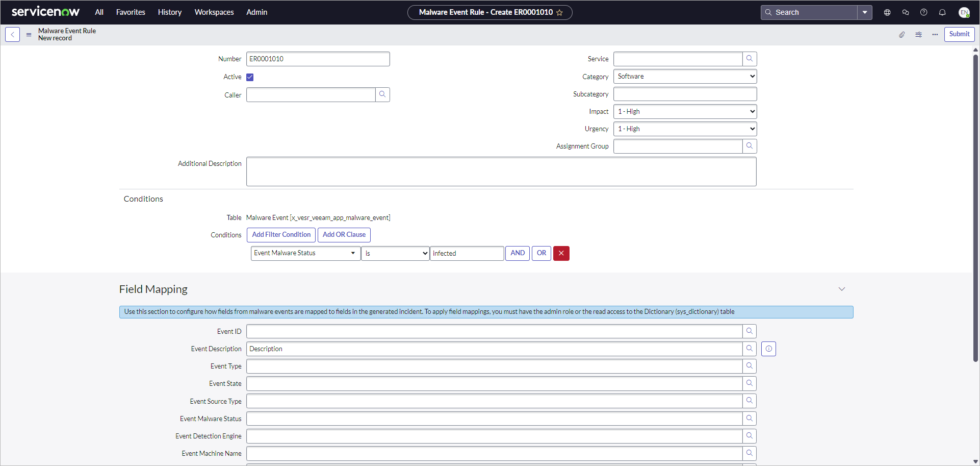Screen dimensions: 980x466
Task: Uncheck the Active checkbox
Action: [x=250, y=77]
